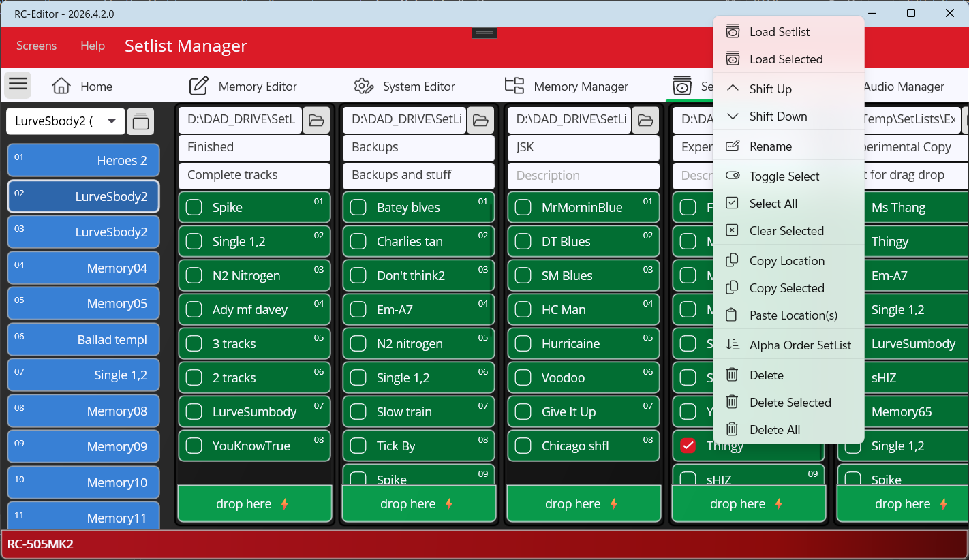Viewport: 969px width, 560px height.
Task: Click the Copy Location icon in menu
Action: tap(733, 261)
